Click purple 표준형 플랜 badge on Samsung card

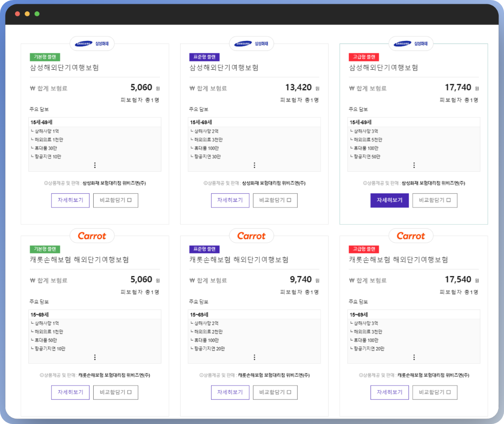[205, 57]
